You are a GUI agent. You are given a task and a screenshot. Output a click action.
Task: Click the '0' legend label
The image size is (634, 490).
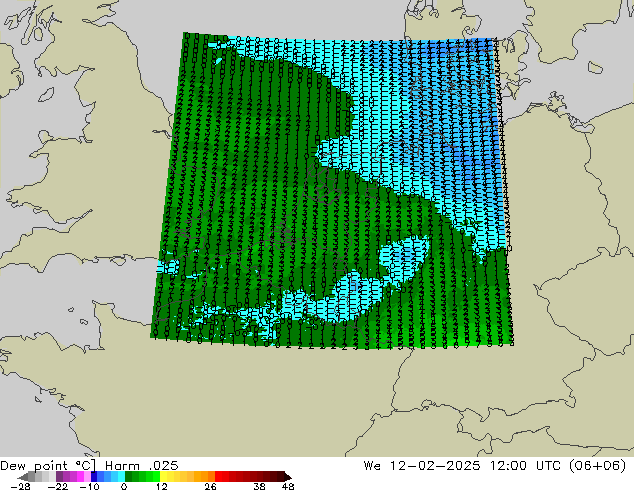coord(124,486)
